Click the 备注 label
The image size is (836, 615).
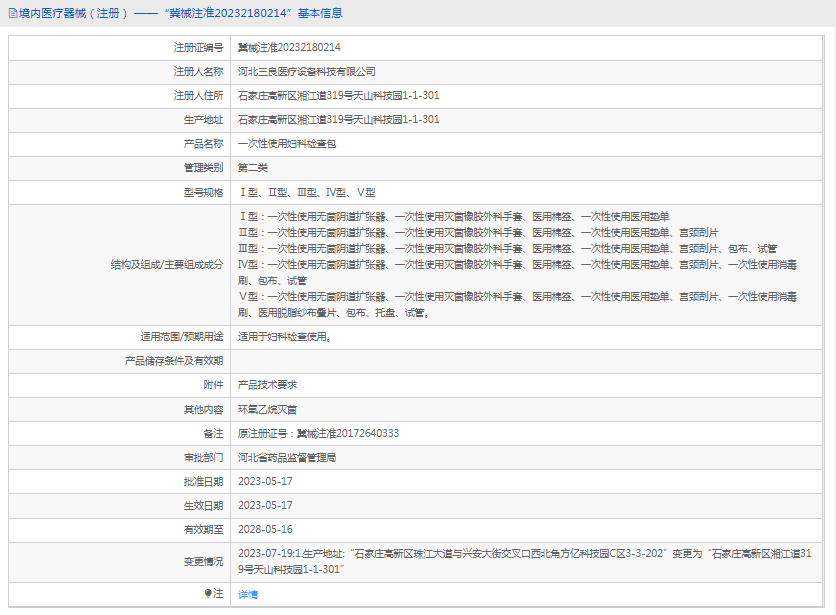click(x=213, y=434)
